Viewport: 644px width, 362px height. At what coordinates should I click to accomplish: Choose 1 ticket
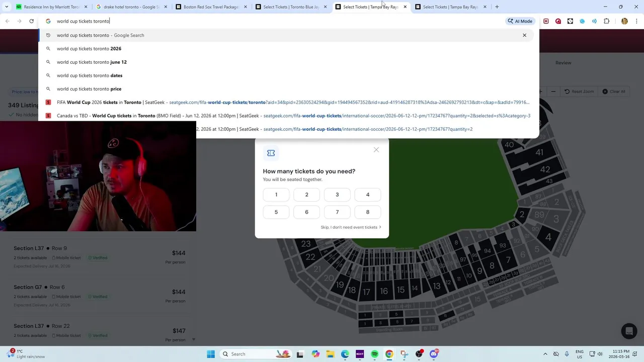click(x=276, y=195)
